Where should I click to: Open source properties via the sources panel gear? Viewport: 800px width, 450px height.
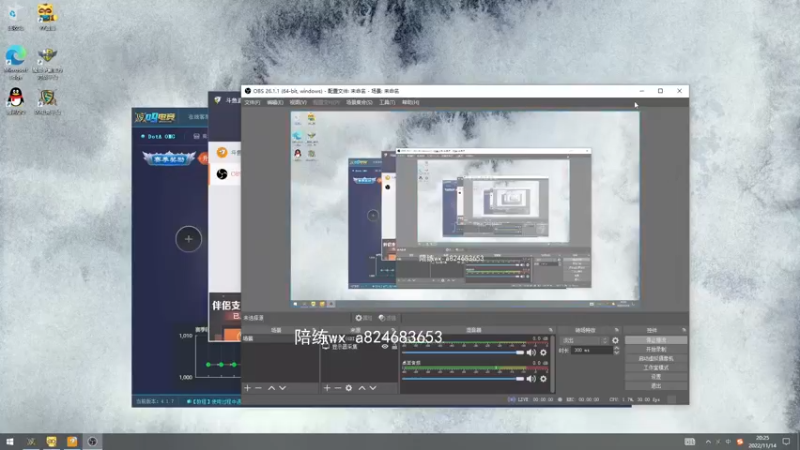(348, 388)
